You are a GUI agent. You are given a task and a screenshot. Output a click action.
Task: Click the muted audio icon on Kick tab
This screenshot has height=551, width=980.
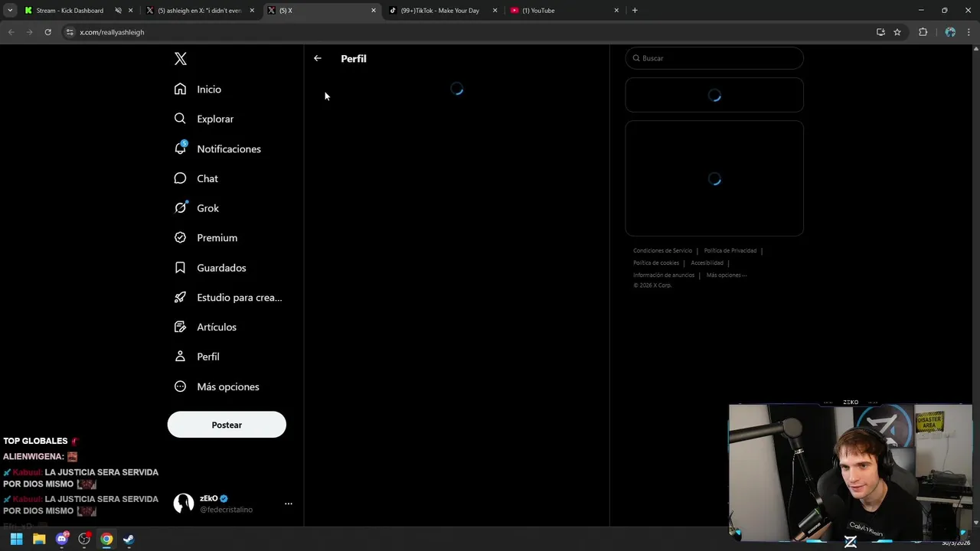coord(118,11)
